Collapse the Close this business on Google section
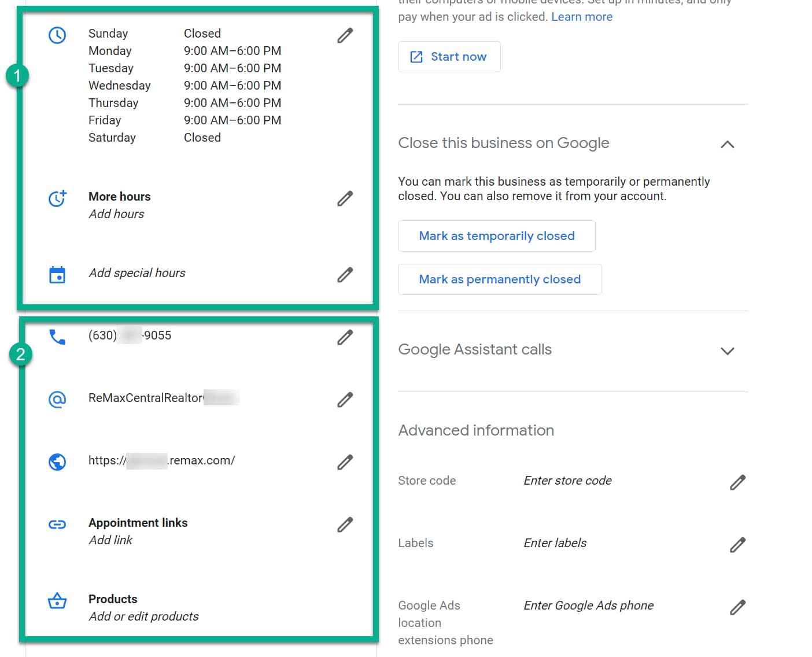Screen dimensions: 812x657 (x=728, y=144)
